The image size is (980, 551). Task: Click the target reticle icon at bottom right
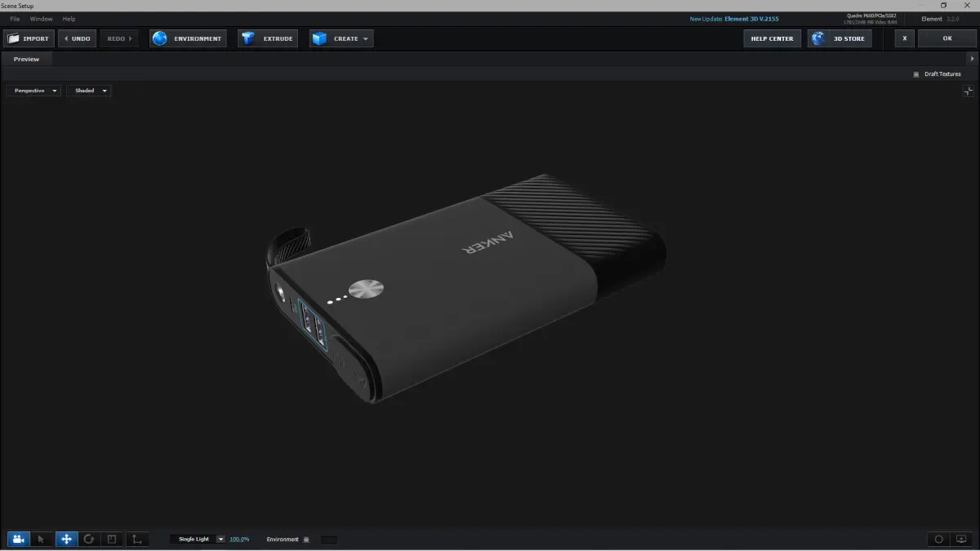pos(939,539)
